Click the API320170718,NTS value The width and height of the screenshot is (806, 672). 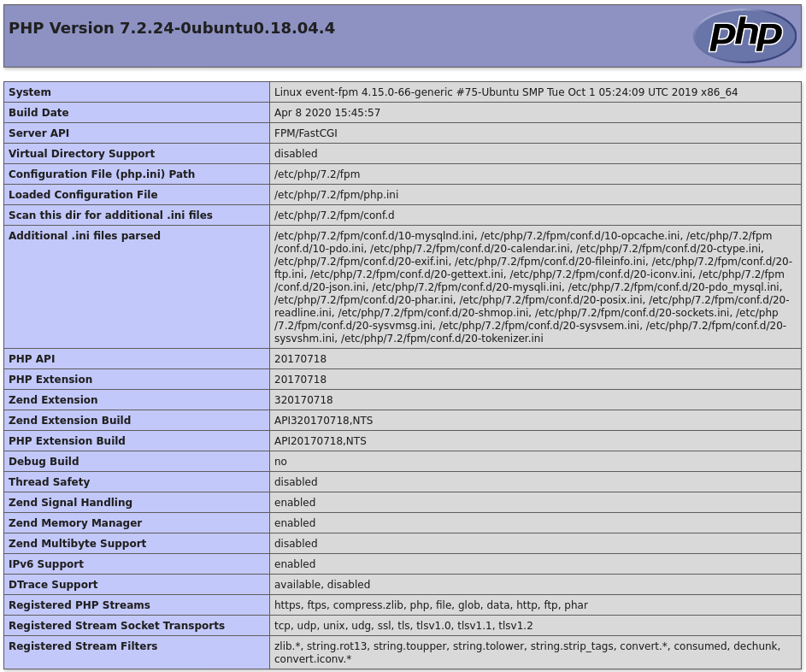tap(323, 421)
